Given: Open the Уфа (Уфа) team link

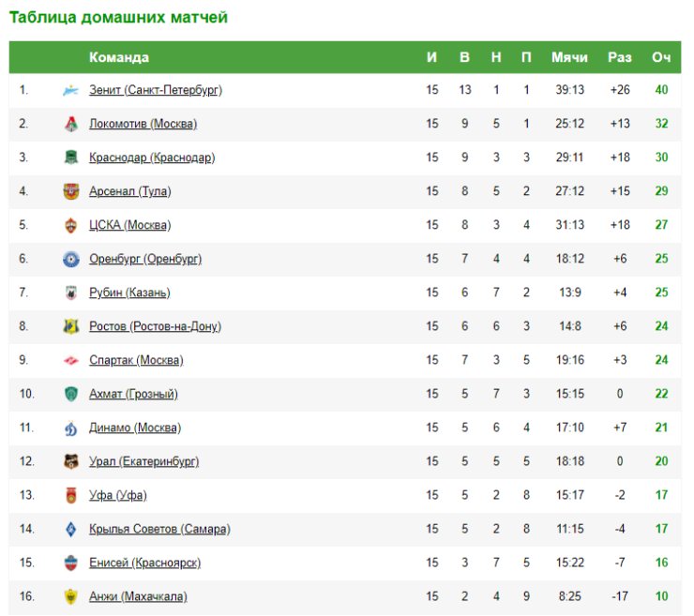Looking at the screenshot, I should coord(118,495).
